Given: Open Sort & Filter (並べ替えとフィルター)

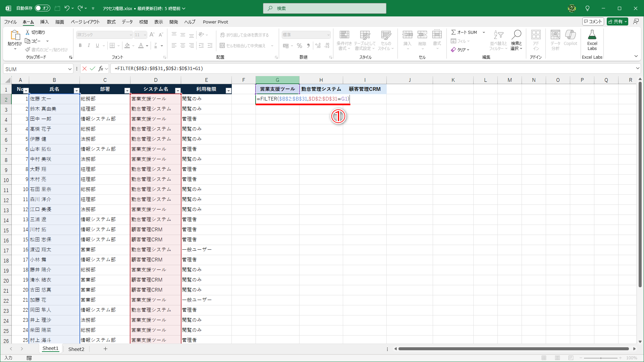Looking at the screenshot, I should tap(498, 40).
